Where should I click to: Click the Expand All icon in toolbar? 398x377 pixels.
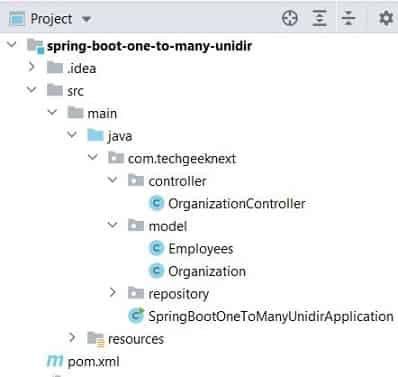tap(319, 18)
